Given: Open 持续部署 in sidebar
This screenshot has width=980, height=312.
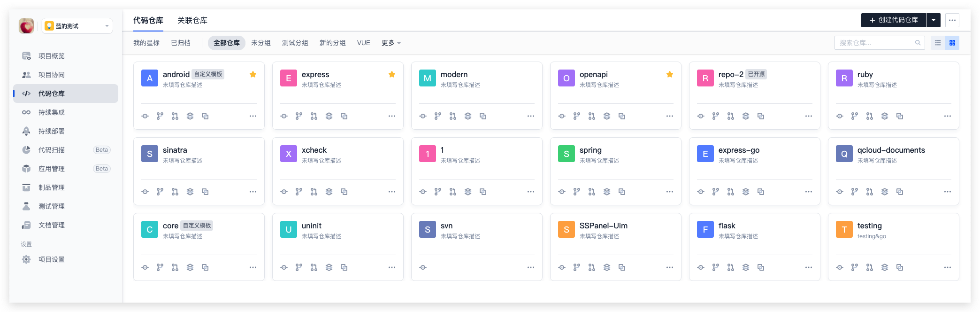Looking at the screenshot, I should tap(66, 131).
